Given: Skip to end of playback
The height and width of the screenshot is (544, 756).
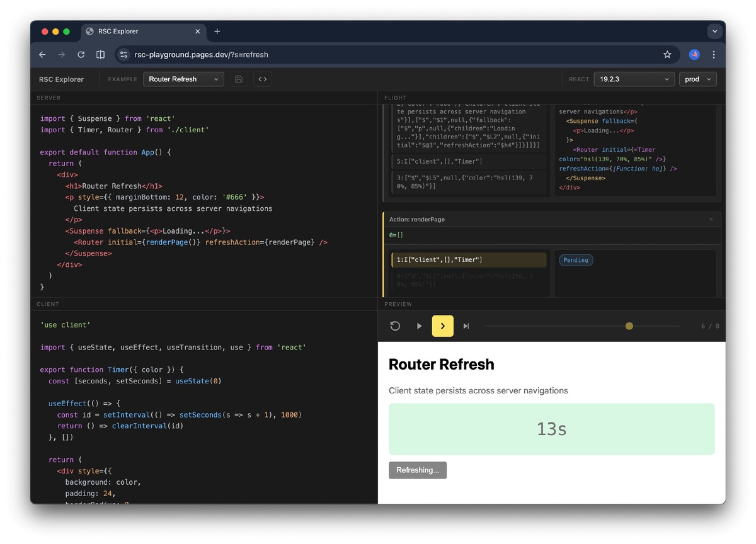Looking at the screenshot, I should point(466,326).
